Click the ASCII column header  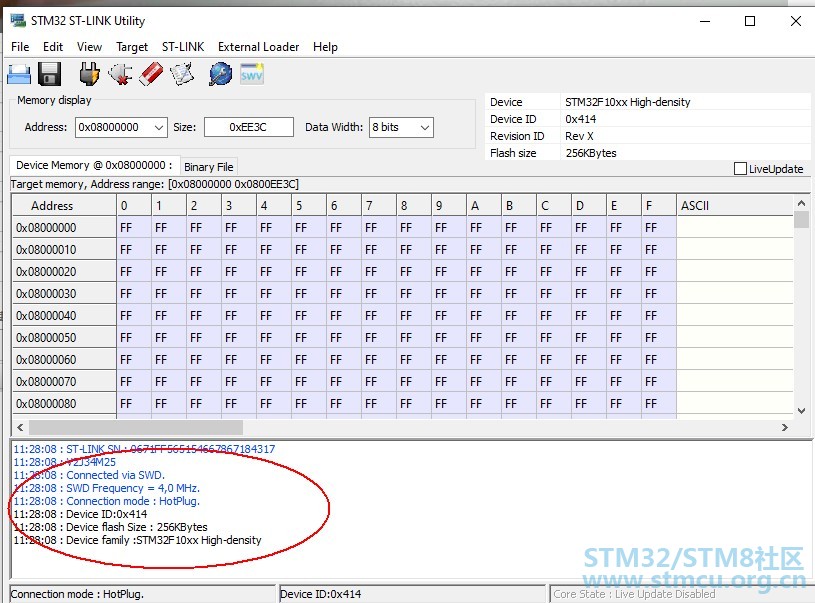point(734,206)
